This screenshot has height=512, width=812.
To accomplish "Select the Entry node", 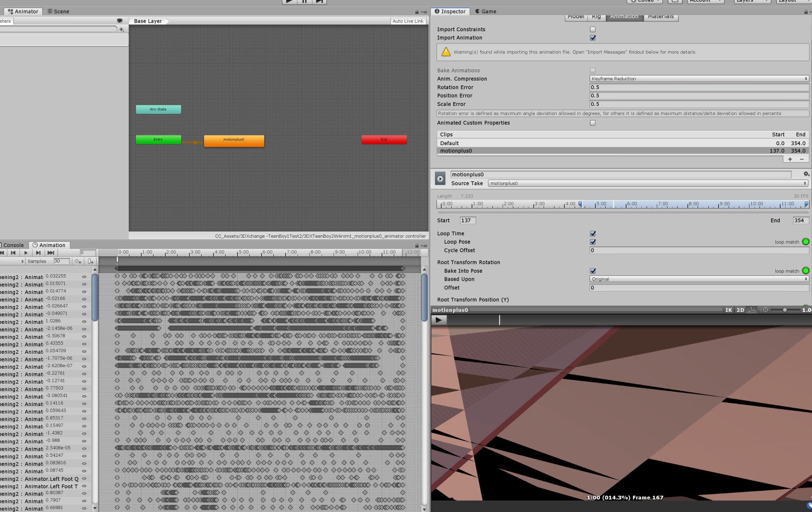I will [158, 140].
